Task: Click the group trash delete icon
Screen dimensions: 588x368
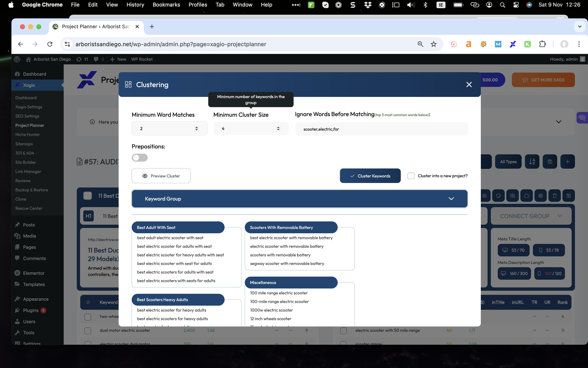Action: (x=555, y=196)
